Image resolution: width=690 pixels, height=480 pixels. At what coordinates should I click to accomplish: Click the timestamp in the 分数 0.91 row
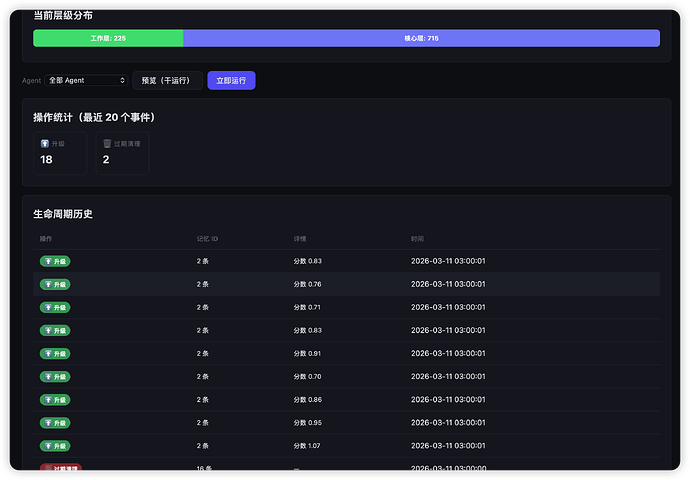pos(448,353)
